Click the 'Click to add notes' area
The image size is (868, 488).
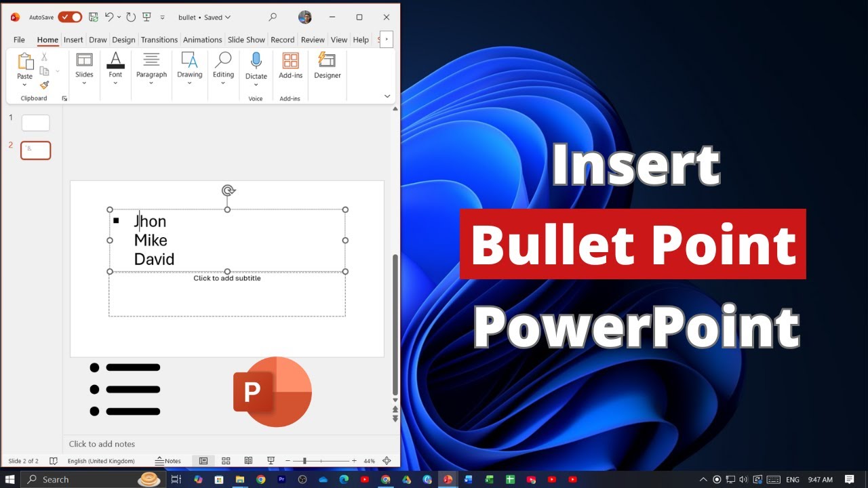click(x=102, y=444)
